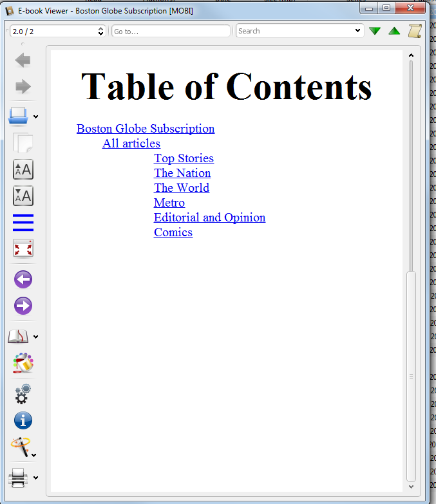Click the E-book Viewer title bar icon
Viewport: 436px width, 504px height.
pos(10,11)
